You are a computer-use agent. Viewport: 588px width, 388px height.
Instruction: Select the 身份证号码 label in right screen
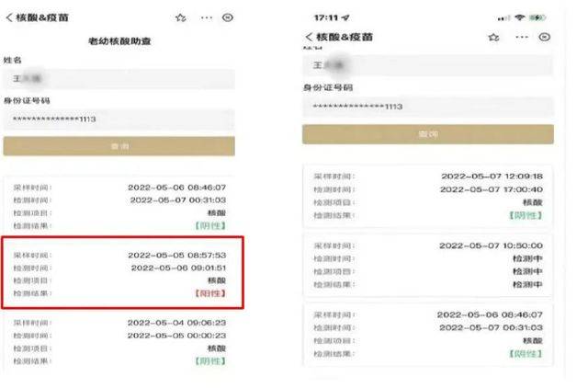[x=328, y=88]
